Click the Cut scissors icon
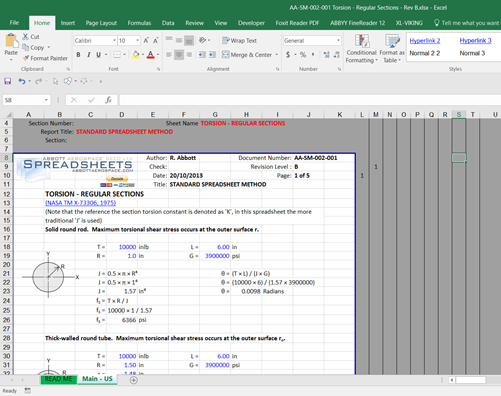Image resolution: width=501 pixels, height=396 pixels. click(25, 37)
